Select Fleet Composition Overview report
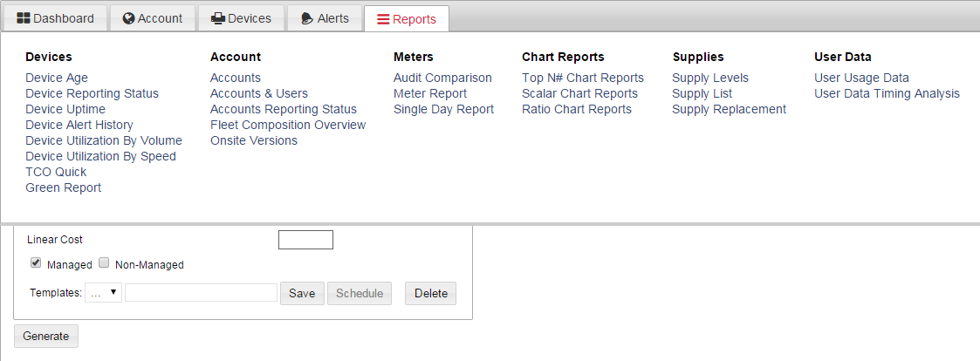Image resolution: width=980 pixels, height=361 pixels. point(288,125)
